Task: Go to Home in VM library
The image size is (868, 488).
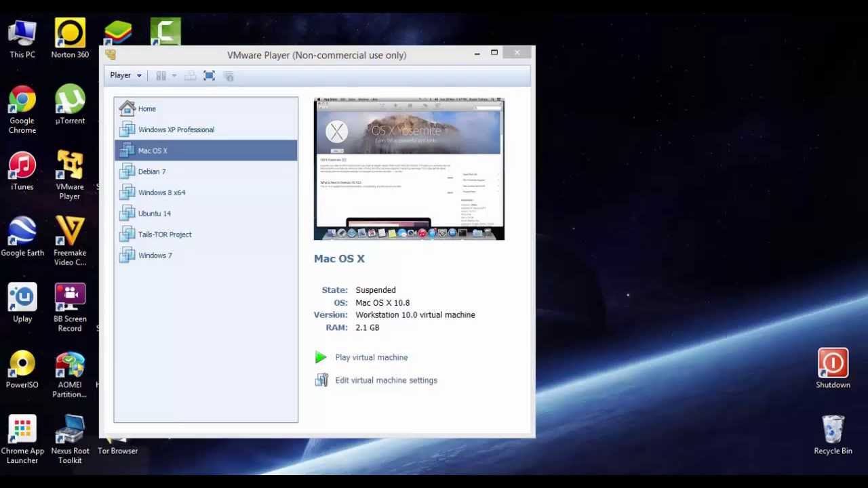Action: point(205,108)
